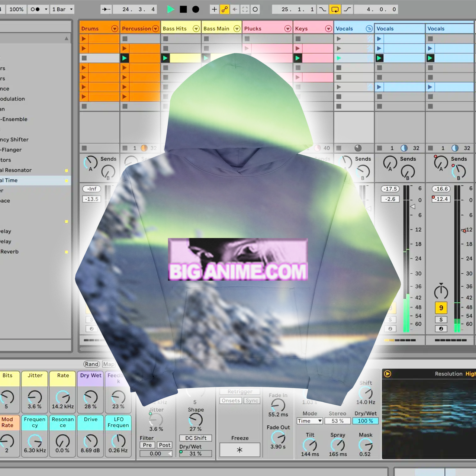Toggle the metronome icon
The image size is (476, 476).
pyautogui.click(x=35, y=9)
